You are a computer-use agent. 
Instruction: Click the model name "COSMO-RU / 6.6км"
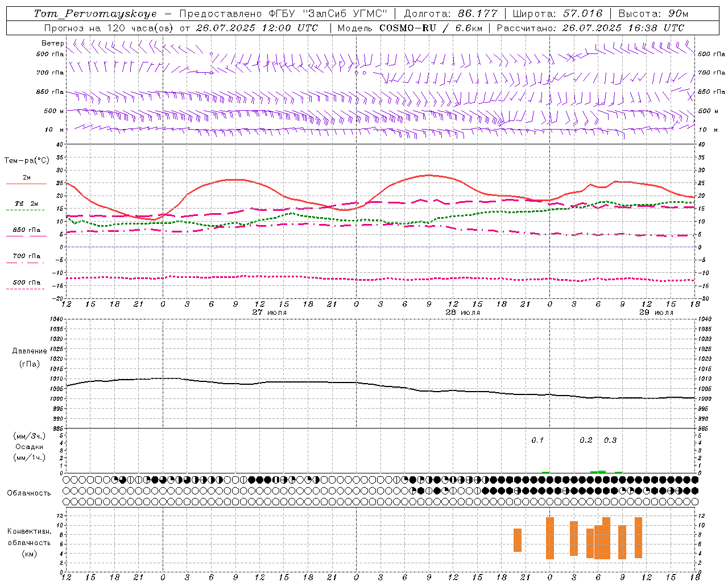point(431,28)
